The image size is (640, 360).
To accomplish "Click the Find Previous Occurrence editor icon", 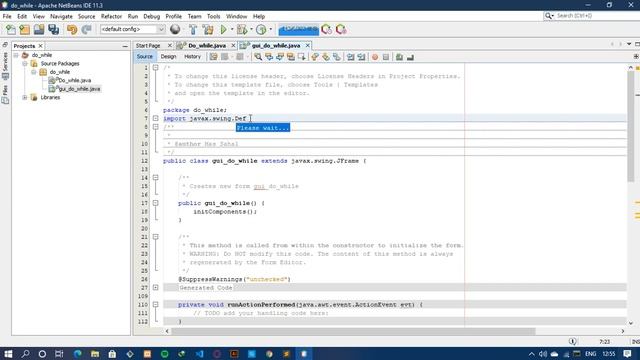I will pyautogui.click(x=269, y=57).
